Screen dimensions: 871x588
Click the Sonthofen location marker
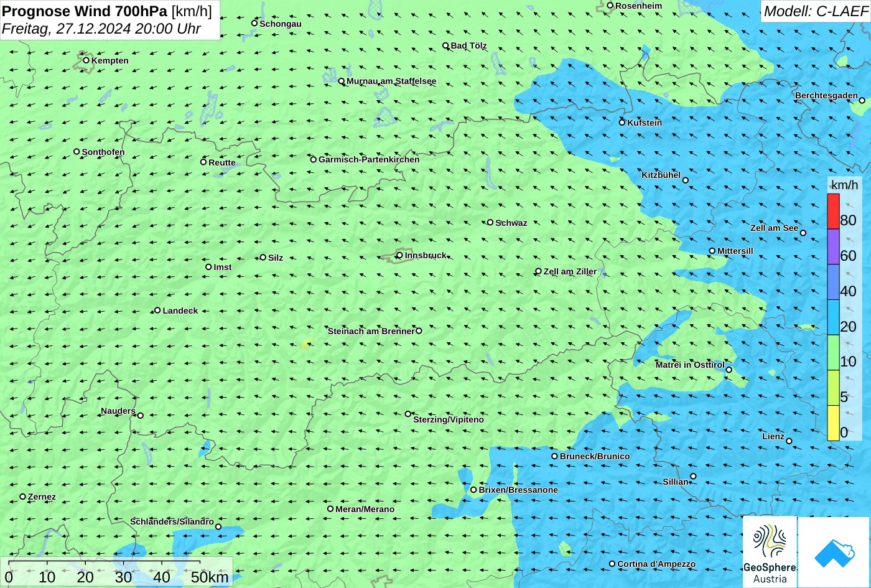pyautogui.click(x=77, y=151)
